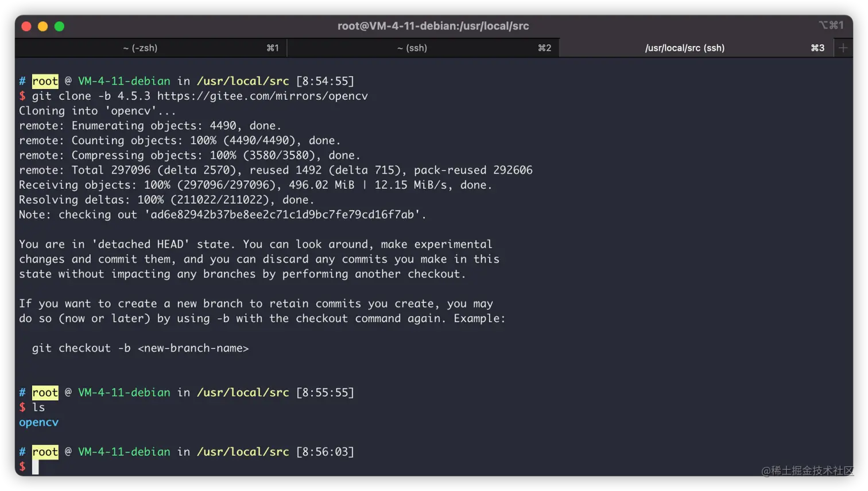Maximize the terminal with green button
The width and height of the screenshot is (868, 491).
[59, 26]
